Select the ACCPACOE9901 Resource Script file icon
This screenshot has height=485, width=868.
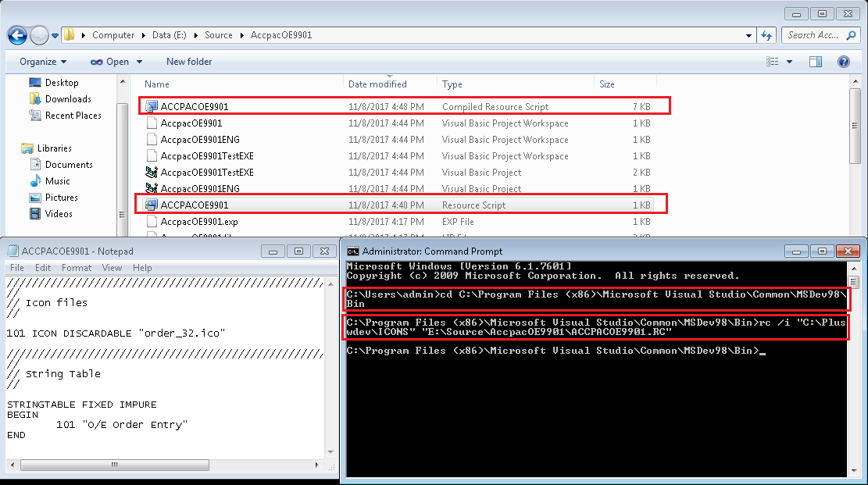coord(151,205)
